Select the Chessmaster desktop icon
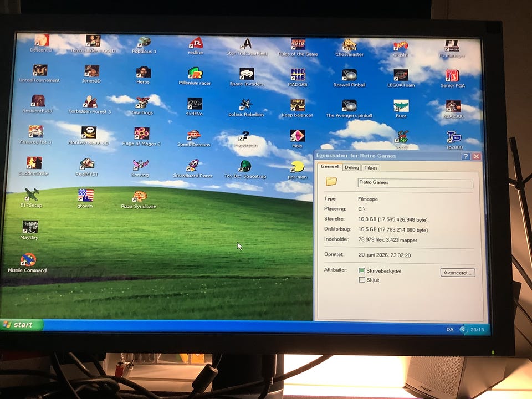 pos(349,45)
